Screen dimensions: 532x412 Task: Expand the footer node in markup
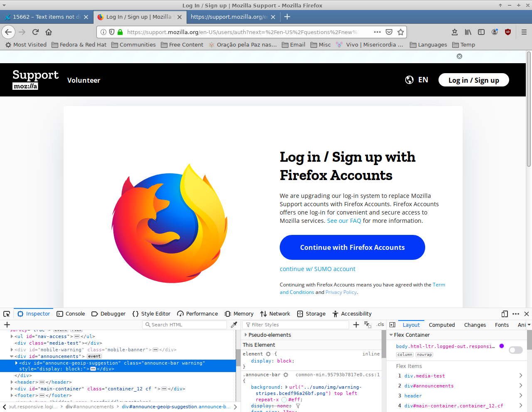tap(12, 395)
